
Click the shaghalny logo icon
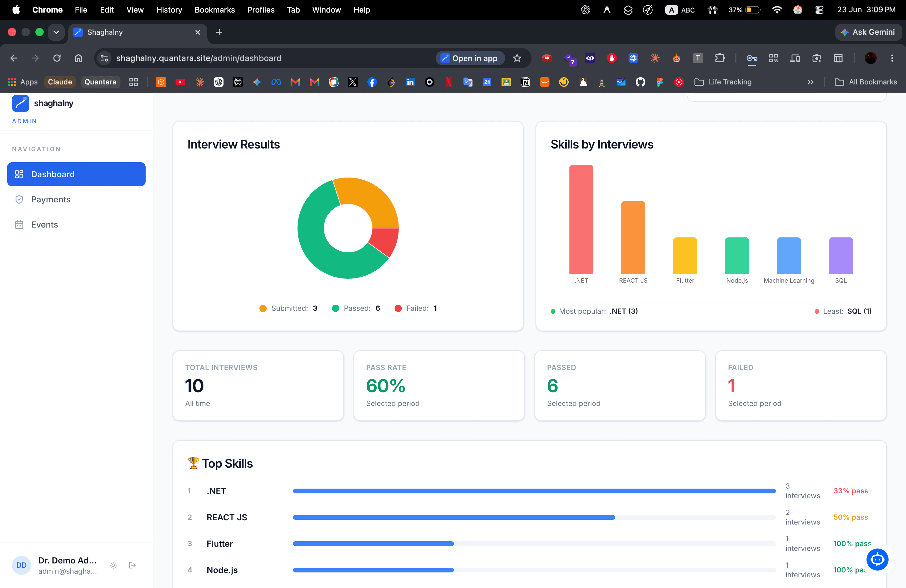click(21, 103)
